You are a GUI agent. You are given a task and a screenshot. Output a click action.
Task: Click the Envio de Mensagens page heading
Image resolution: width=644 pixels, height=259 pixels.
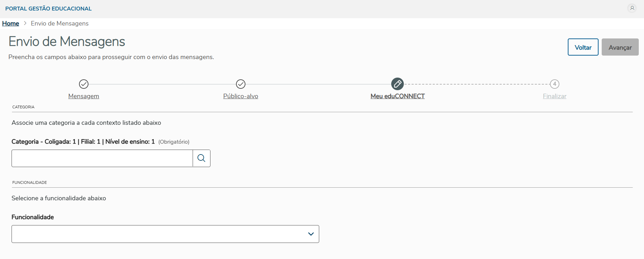67,42
